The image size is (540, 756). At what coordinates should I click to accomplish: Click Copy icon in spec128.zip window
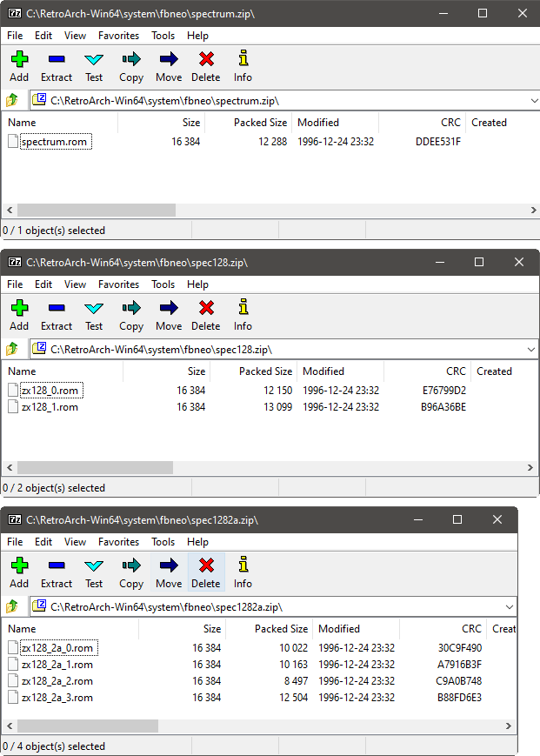(131, 308)
